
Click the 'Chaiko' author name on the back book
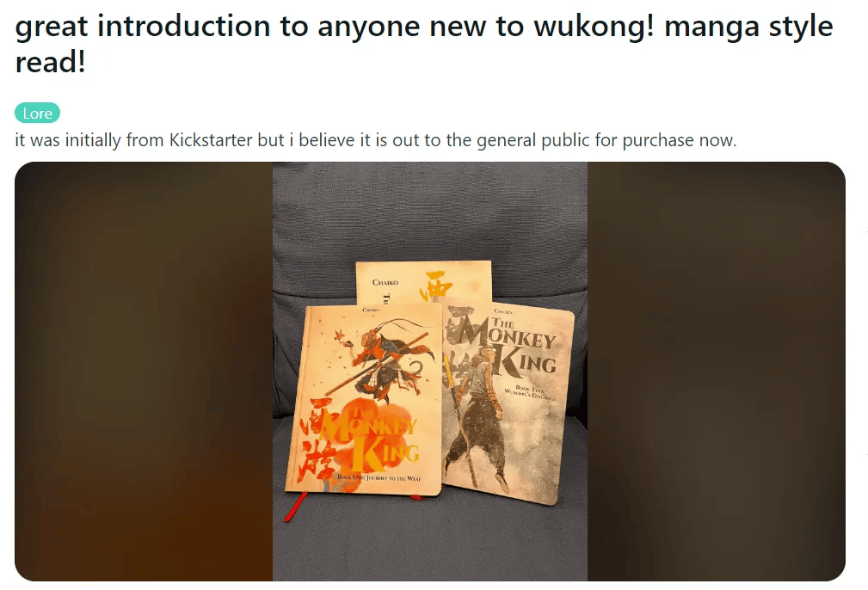point(385,282)
